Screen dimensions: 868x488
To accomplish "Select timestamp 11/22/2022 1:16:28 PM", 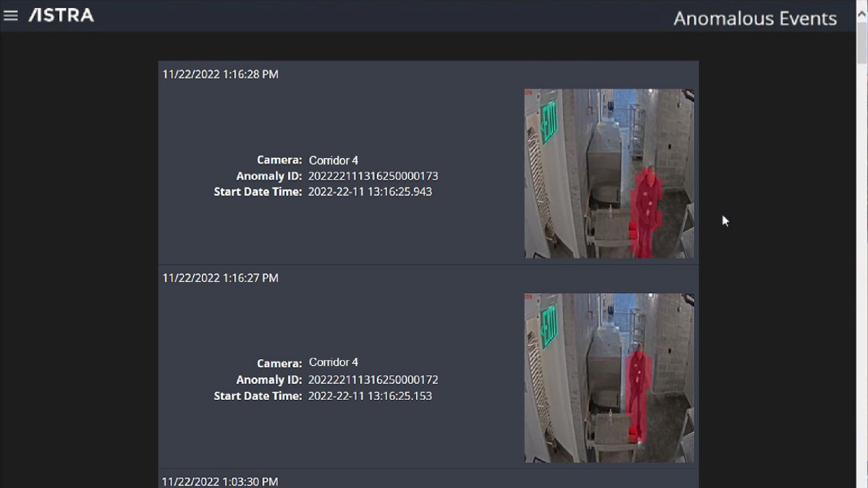I will click(220, 74).
